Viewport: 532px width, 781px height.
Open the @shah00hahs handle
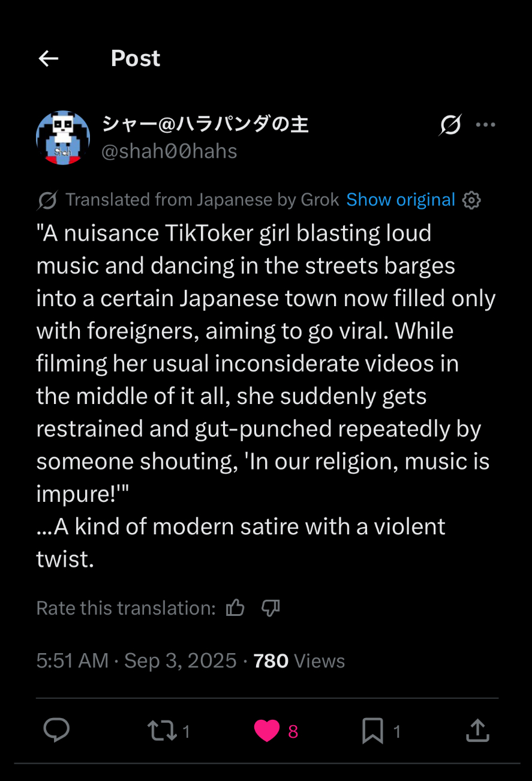(x=169, y=151)
